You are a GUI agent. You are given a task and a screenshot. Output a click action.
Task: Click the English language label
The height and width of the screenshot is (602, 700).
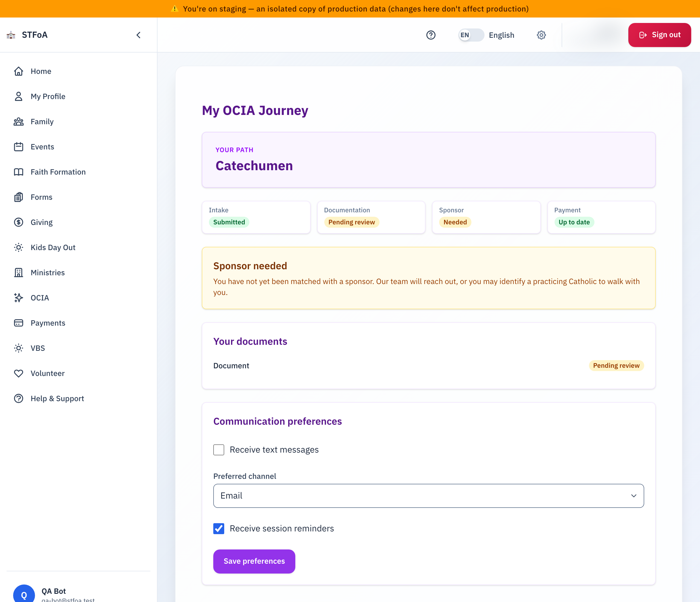tap(501, 35)
